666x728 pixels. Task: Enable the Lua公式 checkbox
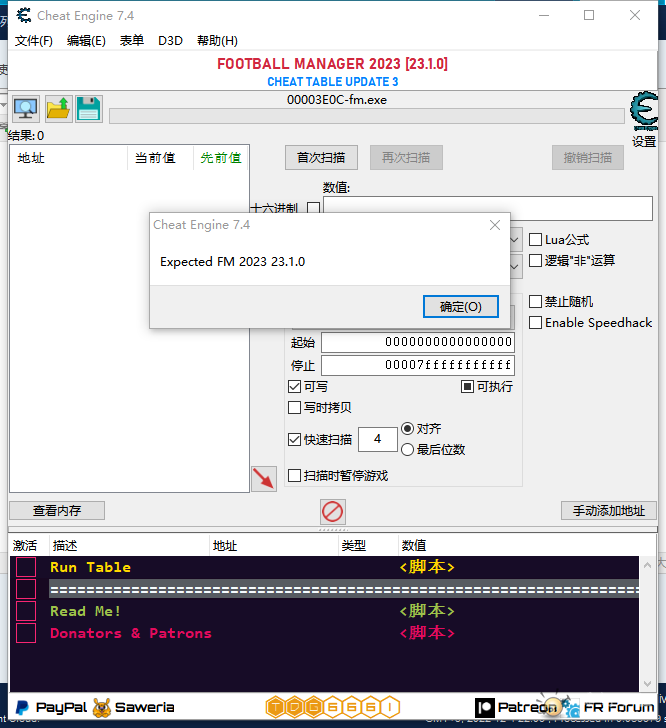click(x=535, y=240)
